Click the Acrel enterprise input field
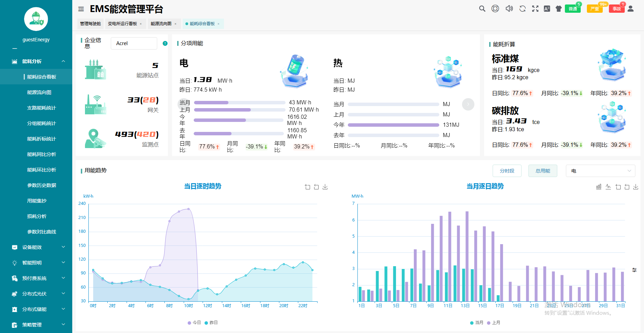The image size is (644, 333). tap(134, 43)
